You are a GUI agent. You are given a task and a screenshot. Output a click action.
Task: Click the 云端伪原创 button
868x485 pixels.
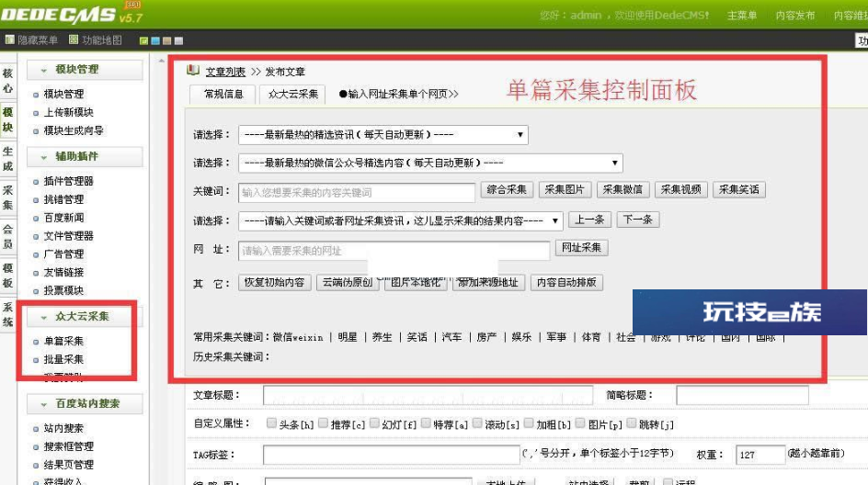[x=348, y=283]
